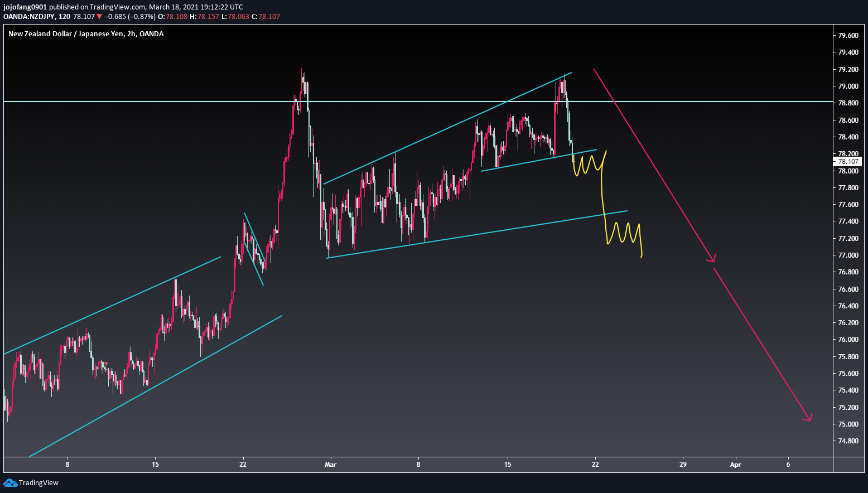The height and width of the screenshot is (493, 868).
Task: Click the L:78.063 low value
Action: (x=235, y=17)
